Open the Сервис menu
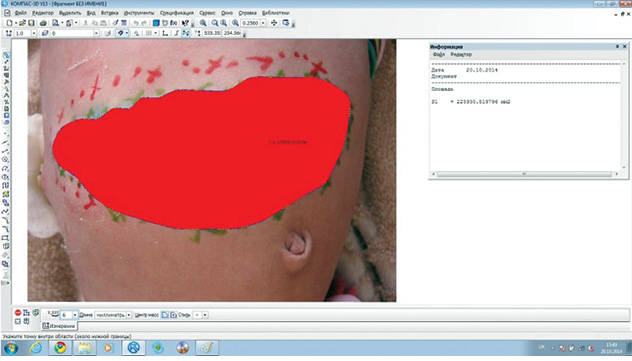The width and height of the screenshot is (632, 361). (207, 13)
